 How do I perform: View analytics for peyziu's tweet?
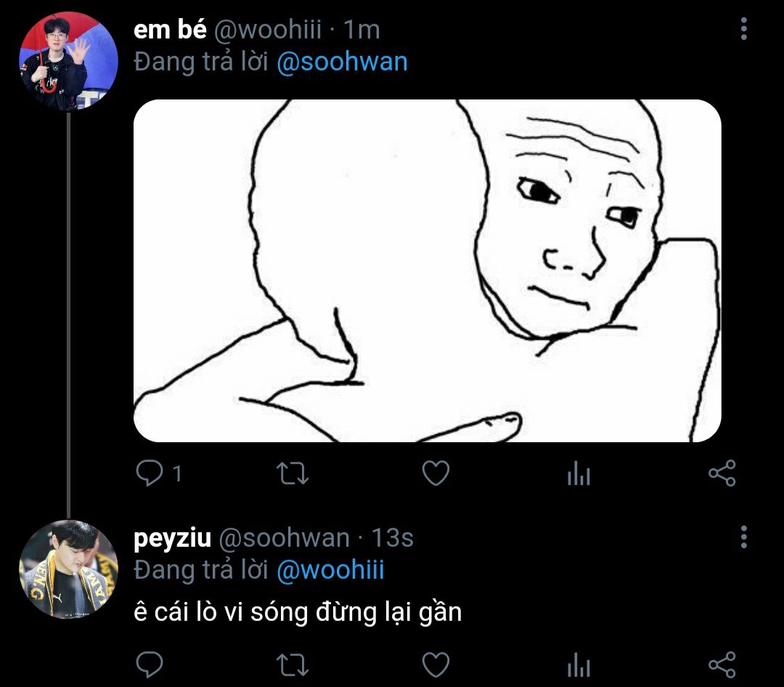579,664
